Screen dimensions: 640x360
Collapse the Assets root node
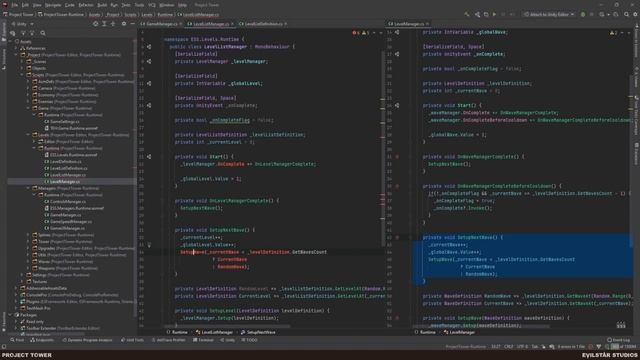[10, 41]
